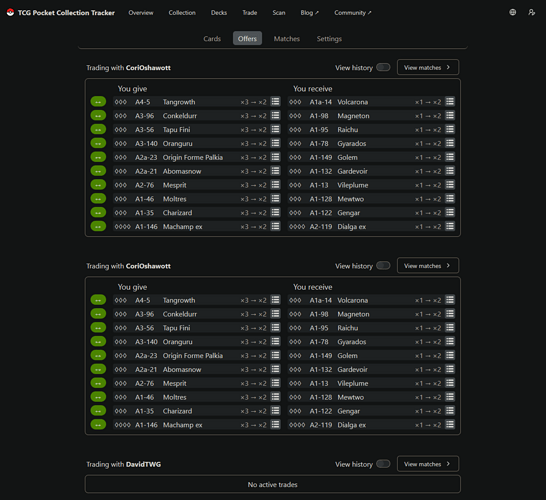Screen dimensions: 546x500
Task: Toggle View history for DavidTWG trade
Action: [x=383, y=464]
